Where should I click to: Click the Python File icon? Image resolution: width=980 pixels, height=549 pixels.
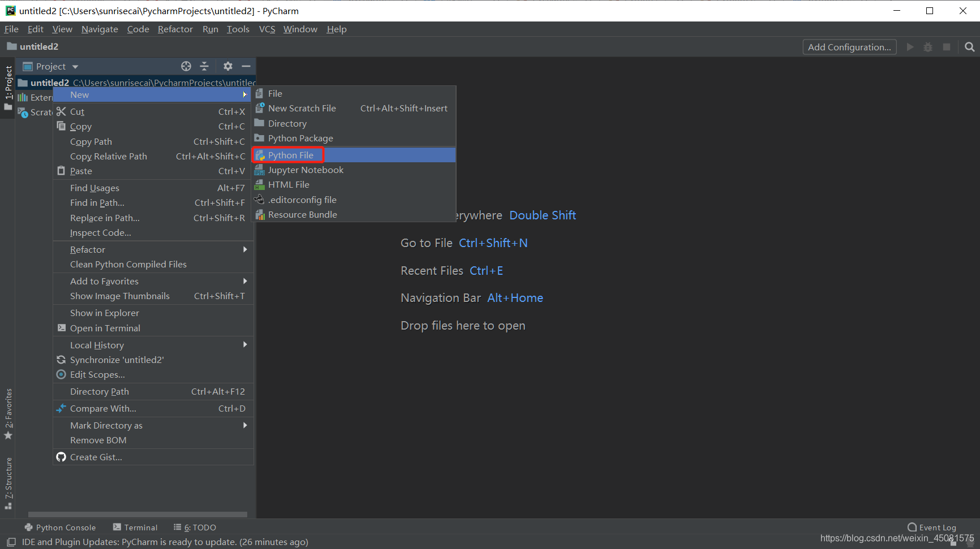click(260, 155)
